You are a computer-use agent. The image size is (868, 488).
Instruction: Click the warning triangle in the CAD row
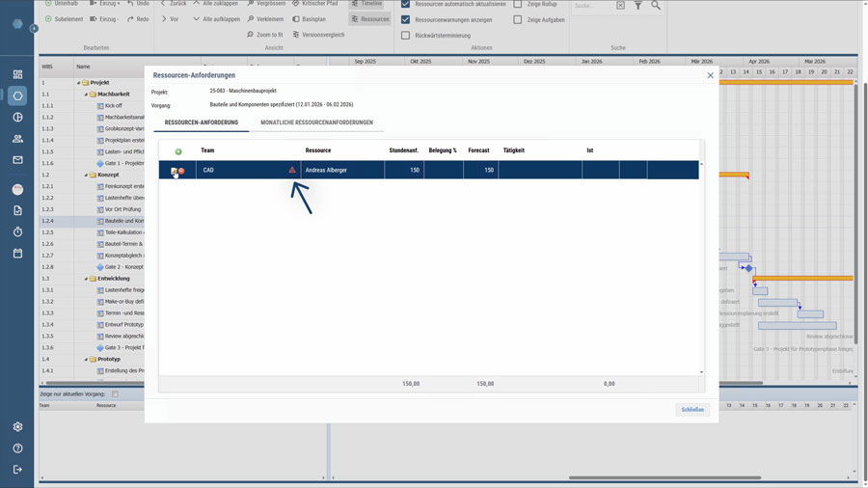click(292, 171)
